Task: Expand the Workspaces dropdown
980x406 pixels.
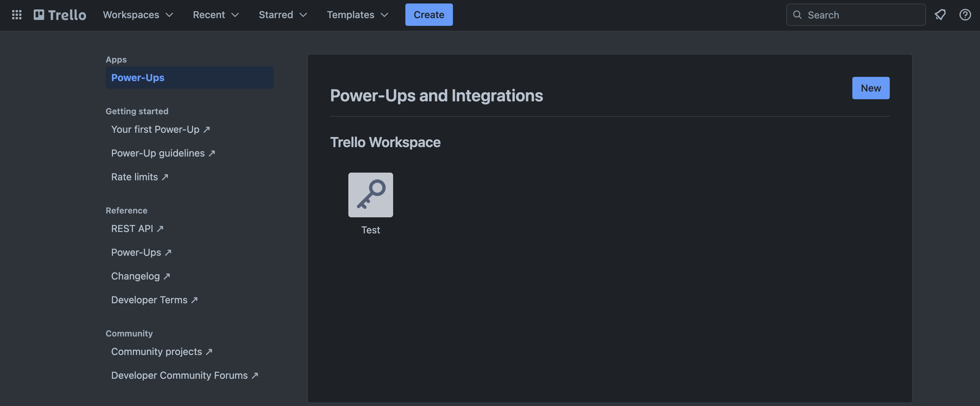Action: point(138,15)
